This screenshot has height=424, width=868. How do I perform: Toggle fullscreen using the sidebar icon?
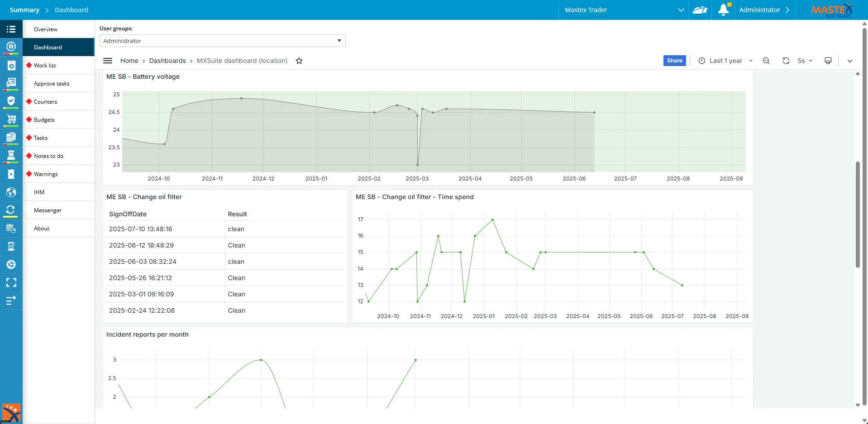click(11, 283)
